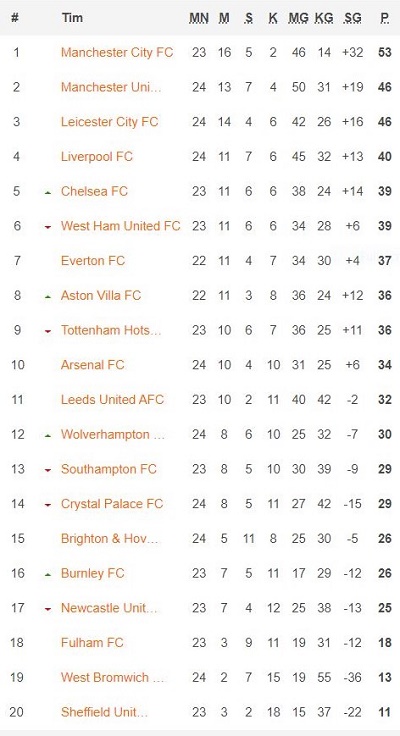Click the P points column header
Image resolution: width=400 pixels, height=736 pixels.
click(385, 18)
